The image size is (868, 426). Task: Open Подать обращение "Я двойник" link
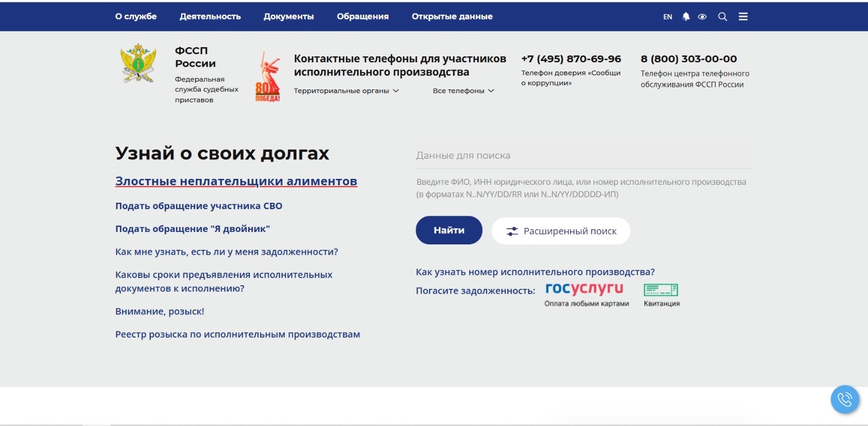tap(193, 229)
